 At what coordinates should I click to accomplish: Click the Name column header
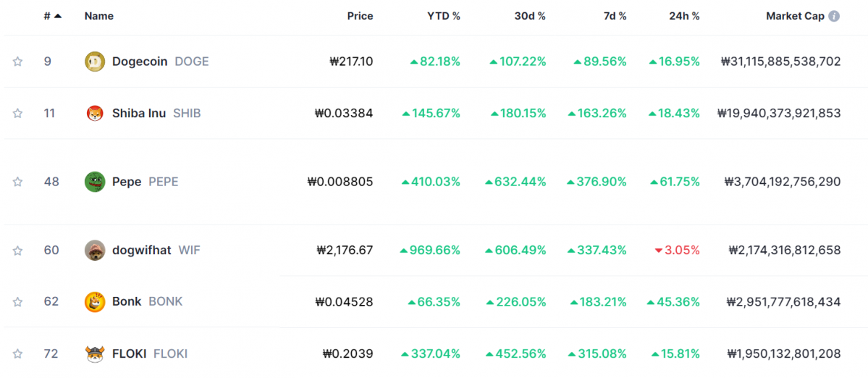click(98, 16)
